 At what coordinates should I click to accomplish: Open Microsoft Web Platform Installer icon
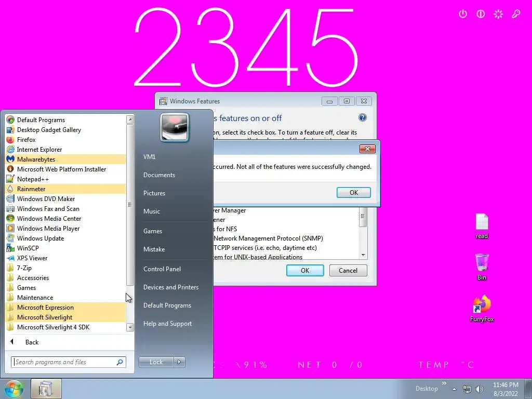pyautogui.click(x=10, y=169)
